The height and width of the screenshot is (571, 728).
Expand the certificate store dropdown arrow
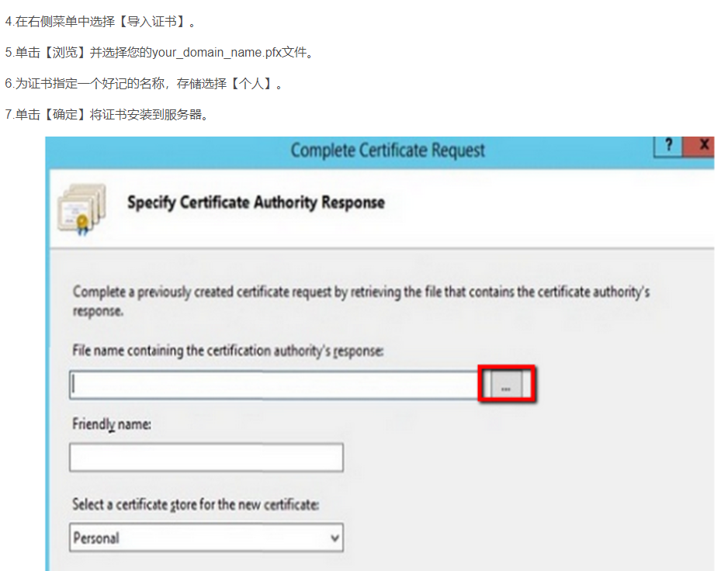click(335, 538)
